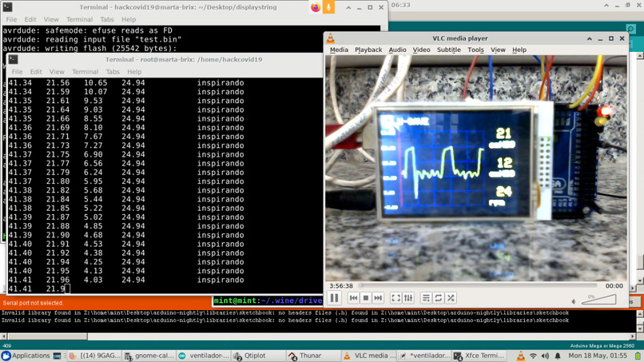Click orange microphone icon in title bar
This screenshot has height=362, width=644.
coord(328,7)
